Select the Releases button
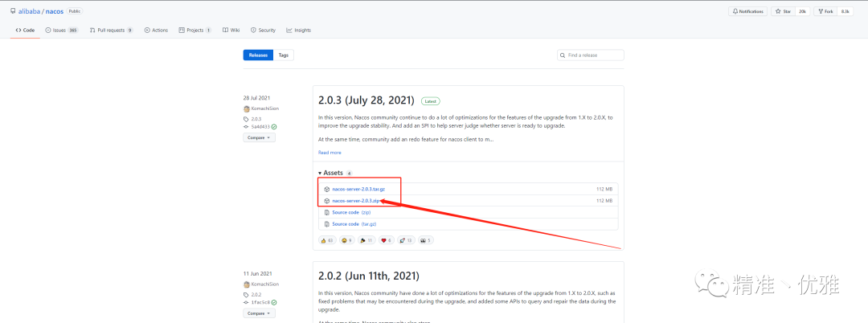The image size is (868, 323). (258, 55)
